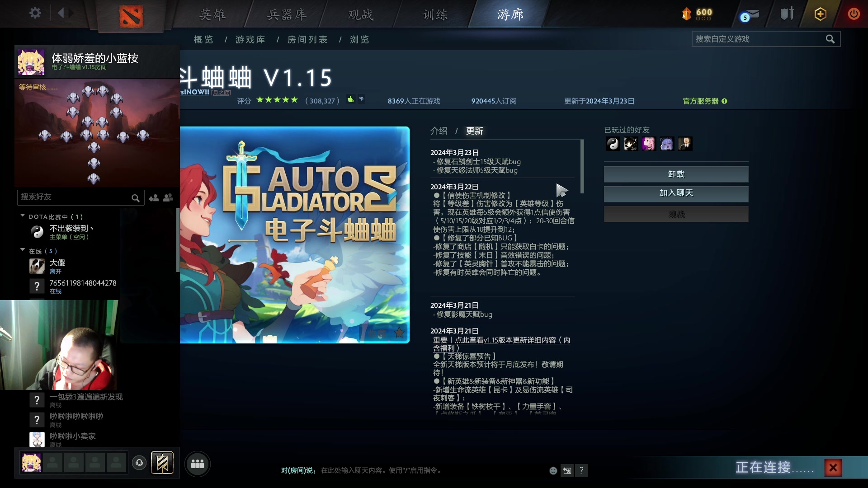Viewport: 868px width, 488px height.
Task: Open the chat help question mark
Action: click(581, 471)
